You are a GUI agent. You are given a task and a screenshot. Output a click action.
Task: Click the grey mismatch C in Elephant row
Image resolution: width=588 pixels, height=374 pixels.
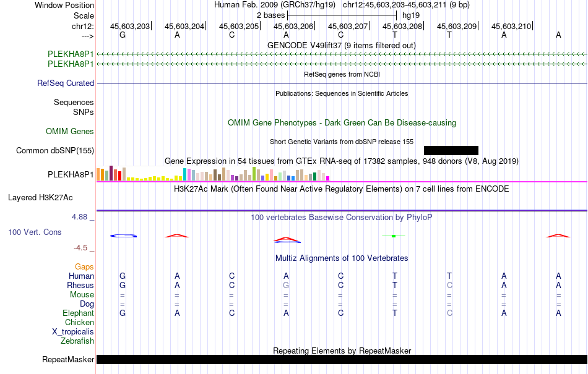coord(449,313)
